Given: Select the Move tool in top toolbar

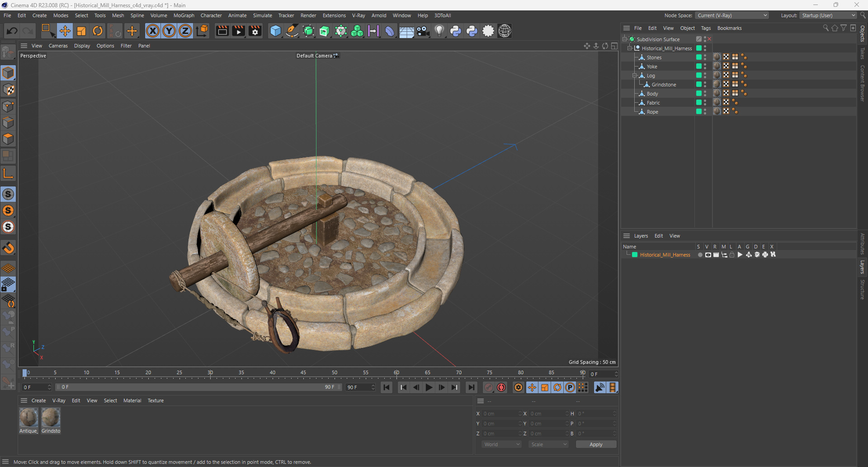Looking at the screenshot, I should click(65, 31).
